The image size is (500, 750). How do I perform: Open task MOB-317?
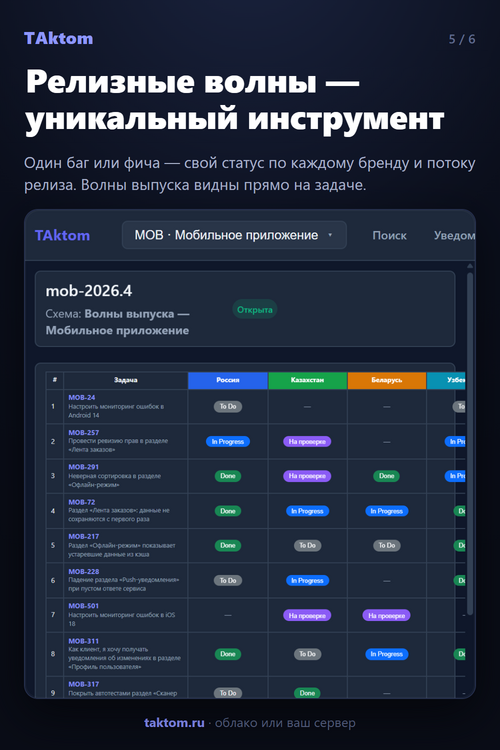point(84,684)
